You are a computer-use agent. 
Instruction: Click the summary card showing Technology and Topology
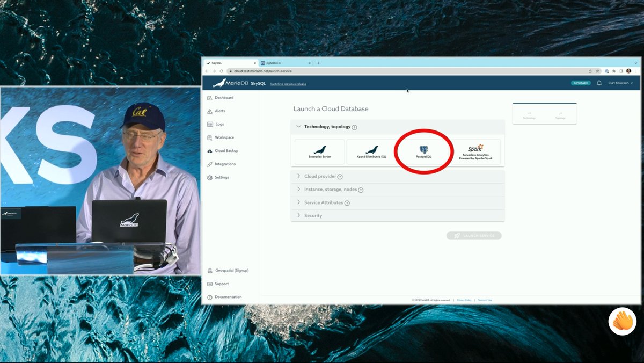pos(545,113)
